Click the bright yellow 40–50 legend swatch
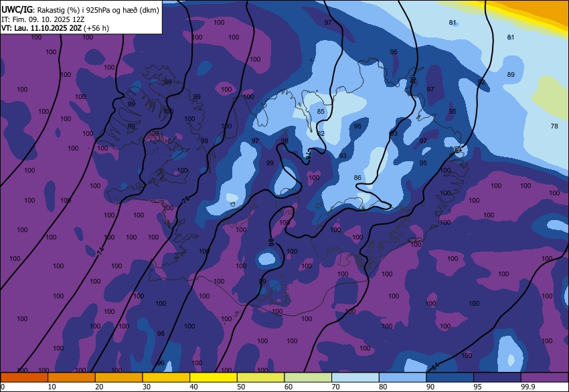The image size is (569, 392). click(x=214, y=377)
